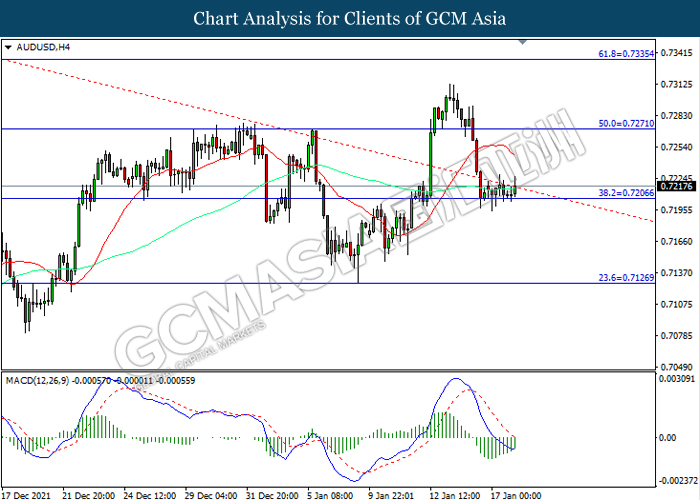This screenshot has height=500, width=700.
Task: Click the 0.71075 price scale value
Action: pyautogui.click(x=676, y=304)
